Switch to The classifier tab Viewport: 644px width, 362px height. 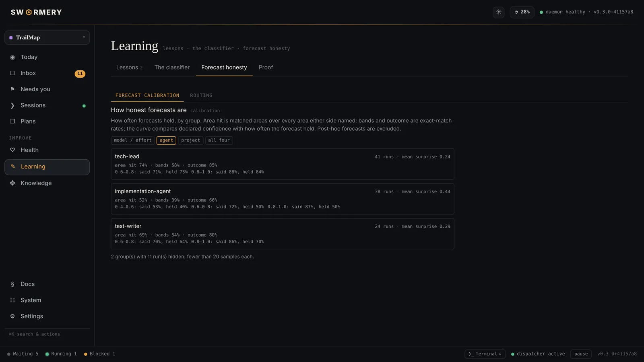172,68
